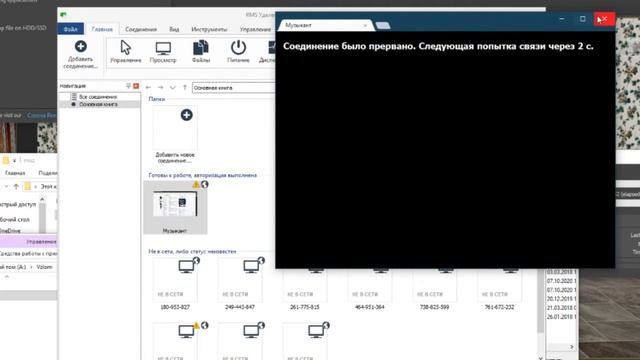Close the Музыкант tab with its X
640x360 pixels.
365,25
